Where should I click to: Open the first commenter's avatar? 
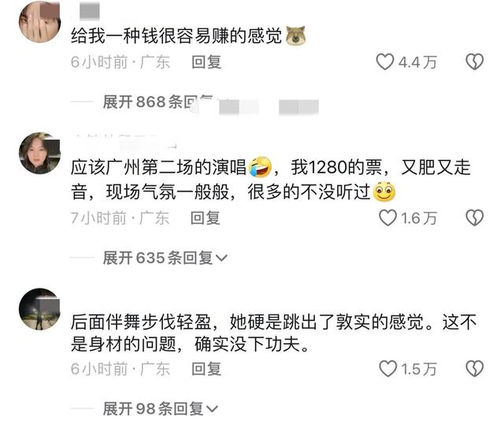40,22
